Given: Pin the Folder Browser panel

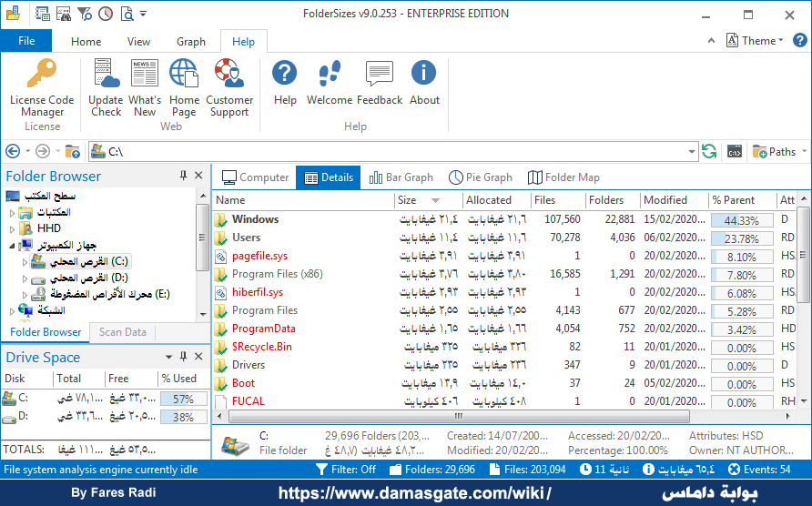Looking at the screenshot, I should 183,176.
